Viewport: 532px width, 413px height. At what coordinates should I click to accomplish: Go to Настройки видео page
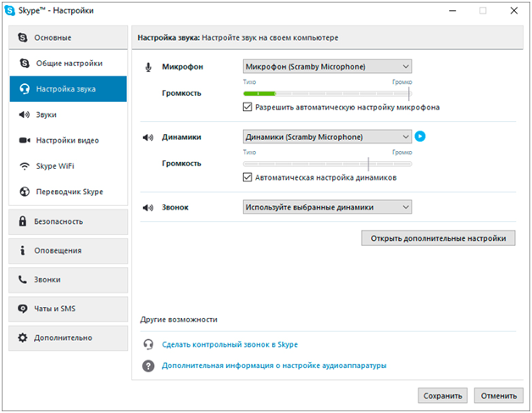click(69, 140)
